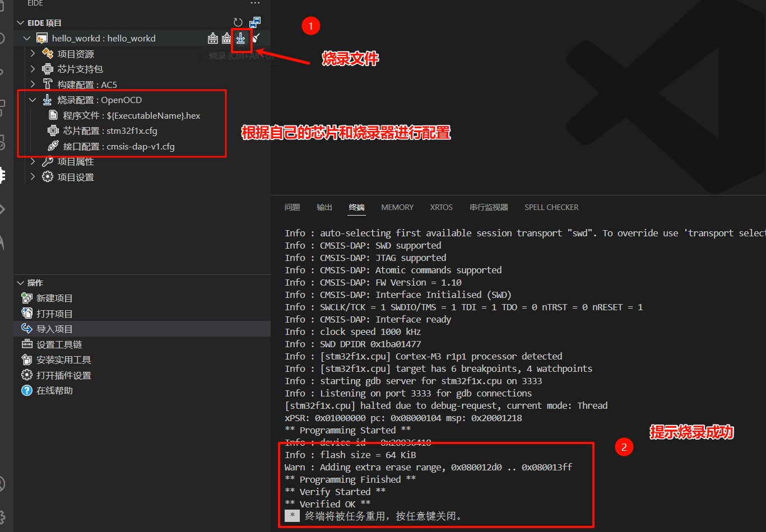This screenshot has height=532, width=766.
Task: Expand the 项目属性 node
Action: [x=33, y=161]
